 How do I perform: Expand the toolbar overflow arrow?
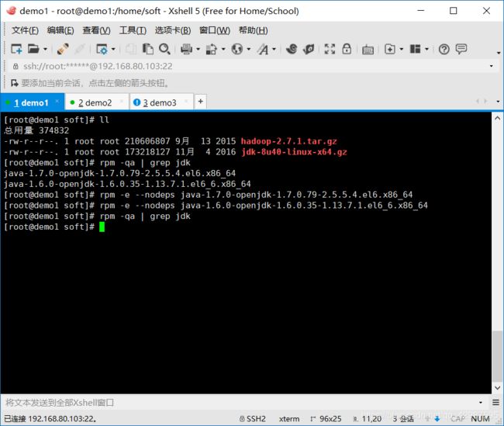(499, 53)
